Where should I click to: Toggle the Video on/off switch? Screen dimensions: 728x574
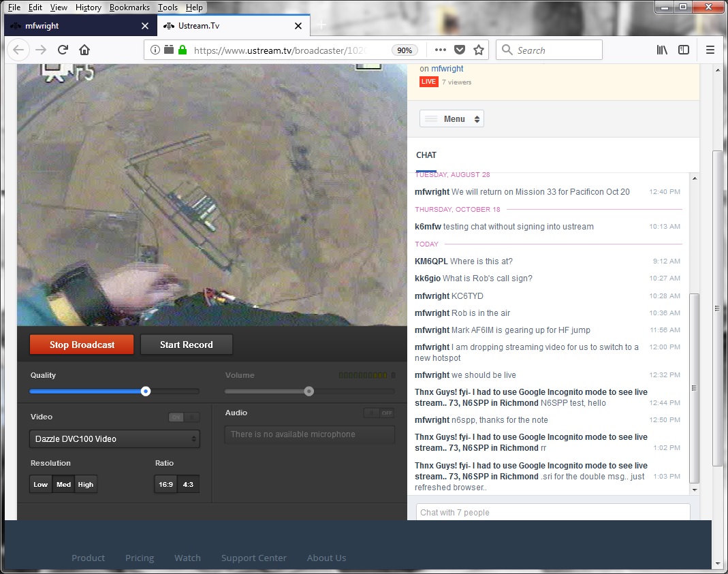(x=184, y=417)
